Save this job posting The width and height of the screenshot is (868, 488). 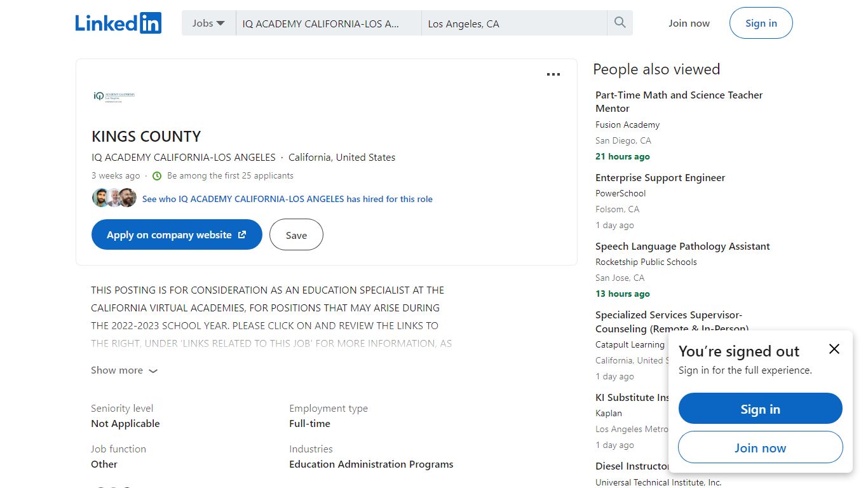click(296, 234)
